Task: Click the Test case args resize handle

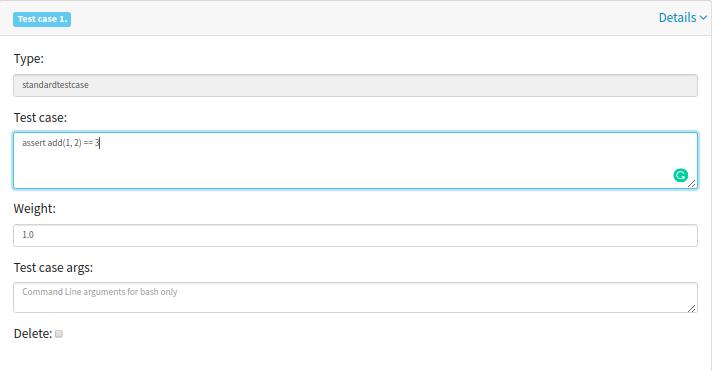Action: pyautogui.click(x=692, y=308)
